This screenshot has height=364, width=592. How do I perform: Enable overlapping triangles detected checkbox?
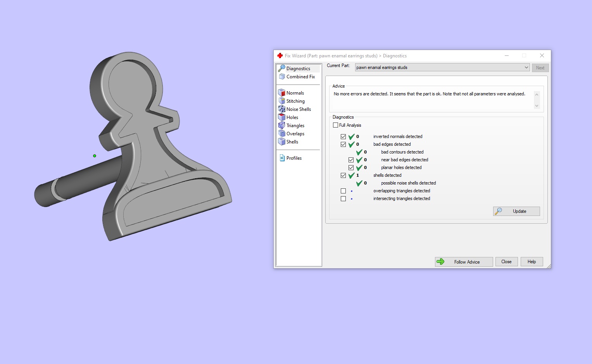click(x=343, y=191)
